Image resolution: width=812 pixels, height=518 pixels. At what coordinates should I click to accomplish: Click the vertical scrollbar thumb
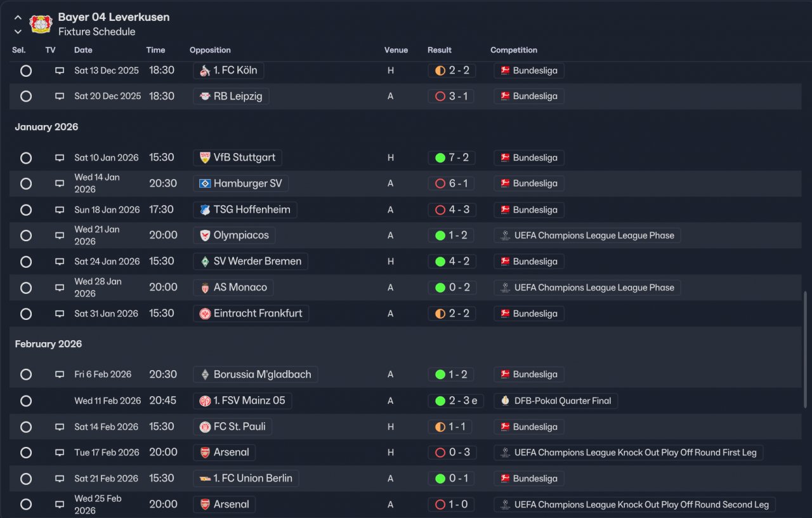pyautogui.click(x=806, y=349)
